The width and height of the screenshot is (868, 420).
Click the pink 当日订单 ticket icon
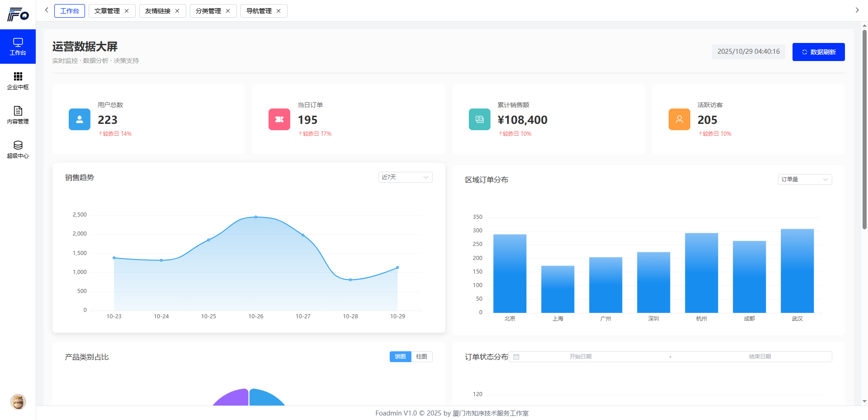[279, 119]
